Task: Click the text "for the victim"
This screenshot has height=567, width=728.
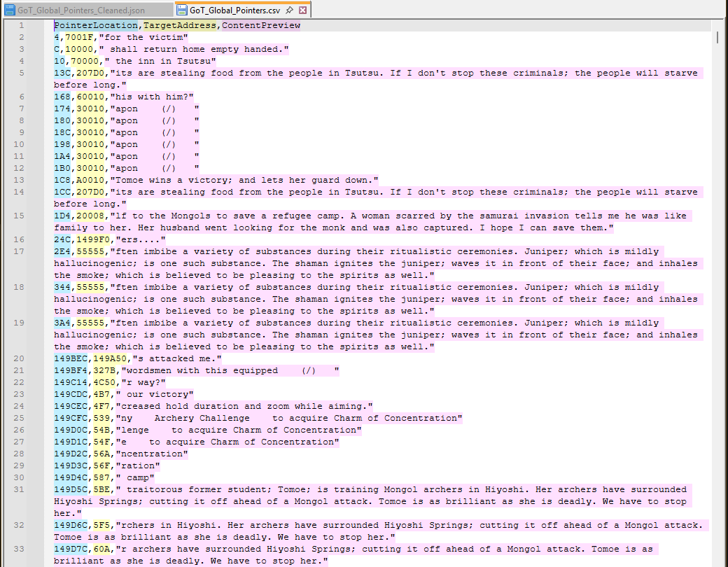Action: pos(143,37)
